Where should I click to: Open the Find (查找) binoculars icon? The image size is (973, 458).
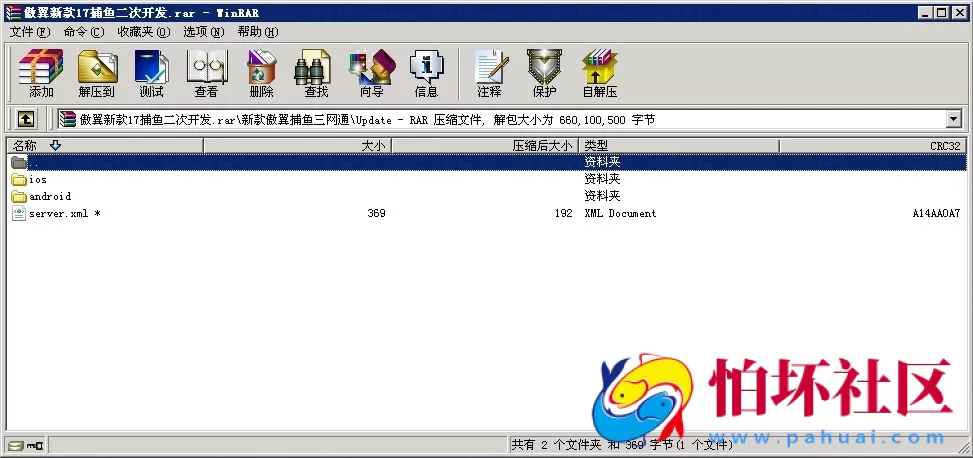coord(316,73)
